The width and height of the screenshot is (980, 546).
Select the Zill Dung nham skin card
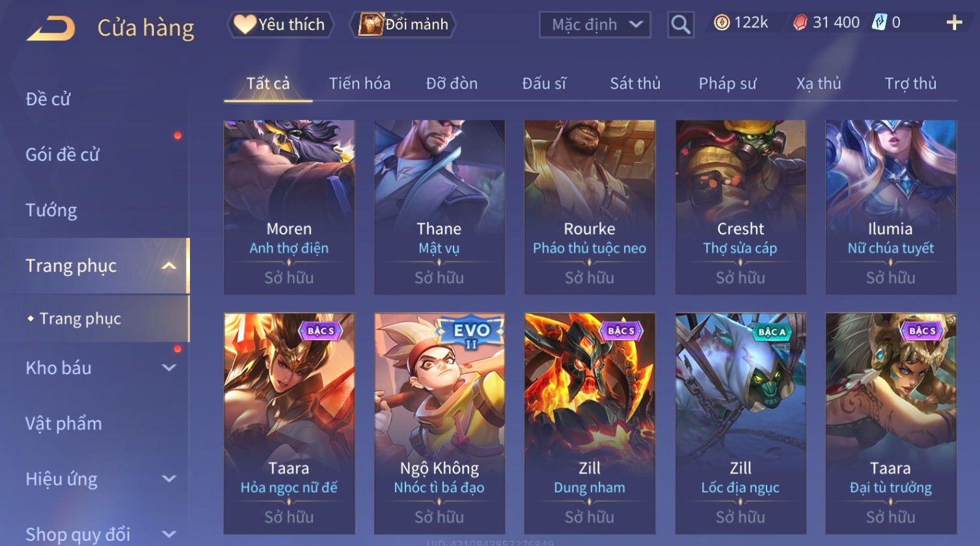click(x=590, y=424)
